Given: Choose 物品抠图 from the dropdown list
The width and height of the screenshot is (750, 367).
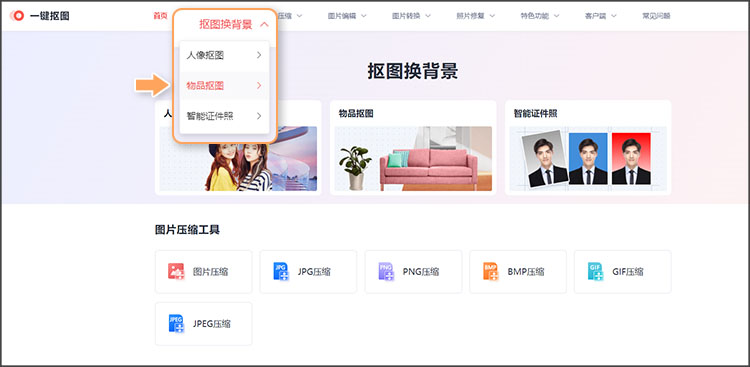Looking at the screenshot, I should 224,86.
